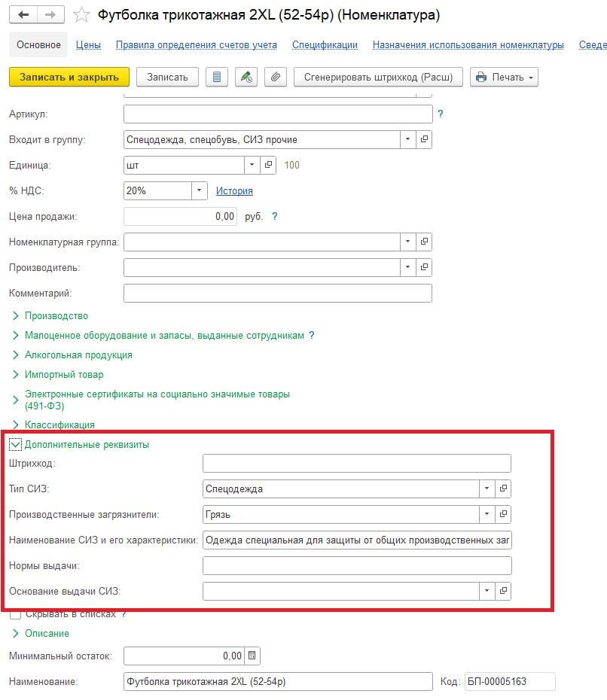Screen dimensions: 607x700
Task: Expand the Алкогольная продукция section
Action: pos(16,355)
